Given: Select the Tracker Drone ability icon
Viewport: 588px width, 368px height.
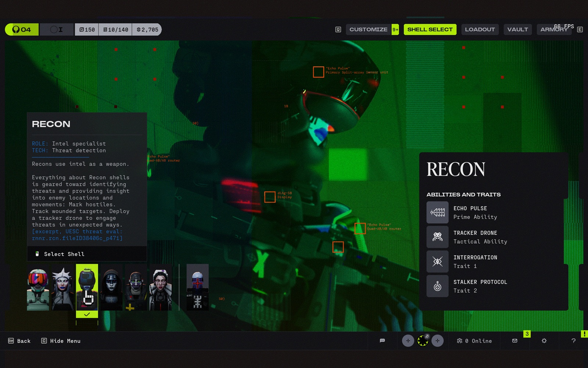Looking at the screenshot, I should 437,237.
